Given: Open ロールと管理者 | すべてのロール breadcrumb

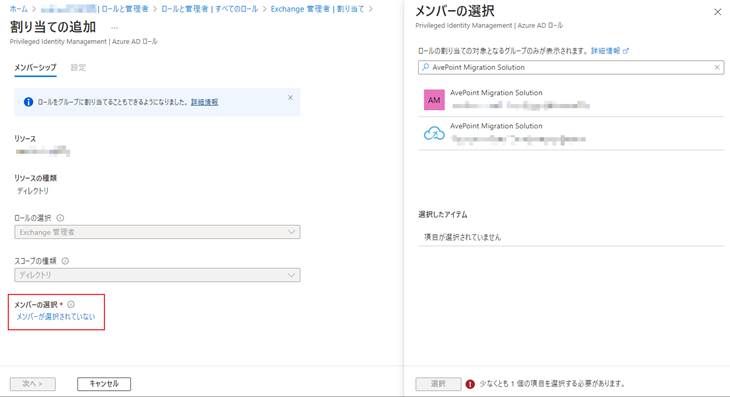Looking at the screenshot, I should (x=210, y=9).
